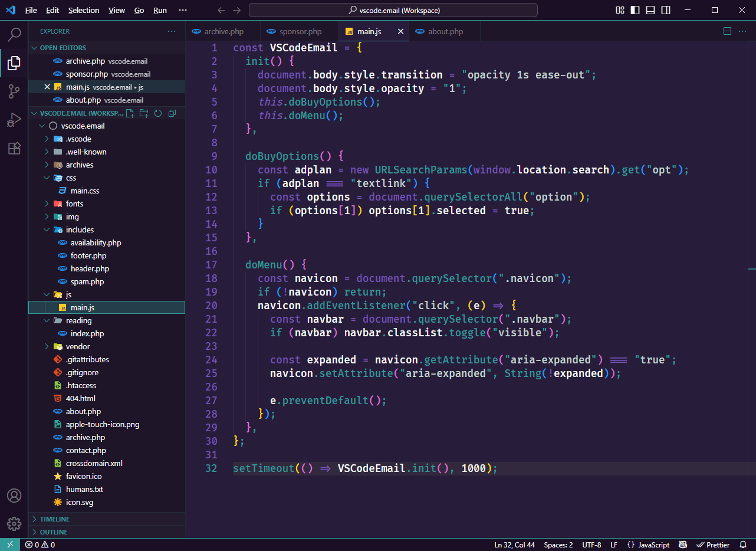Toggle the Secondary Side Bar visibility
Image resolution: width=756 pixels, height=551 pixels.
tap(666, 10)
